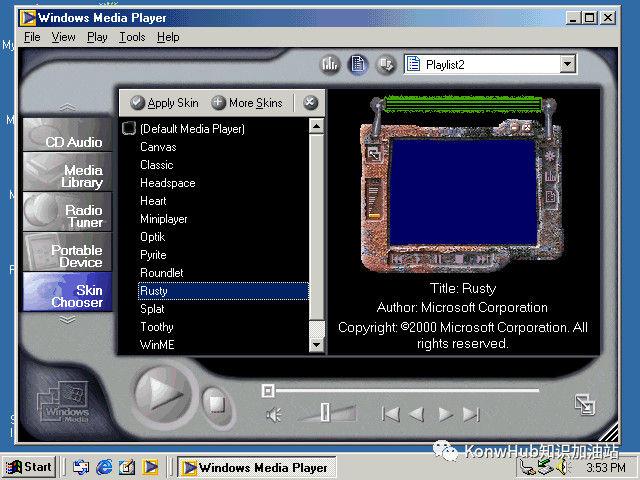Click the Stop playback button

[x=218, y=405]
